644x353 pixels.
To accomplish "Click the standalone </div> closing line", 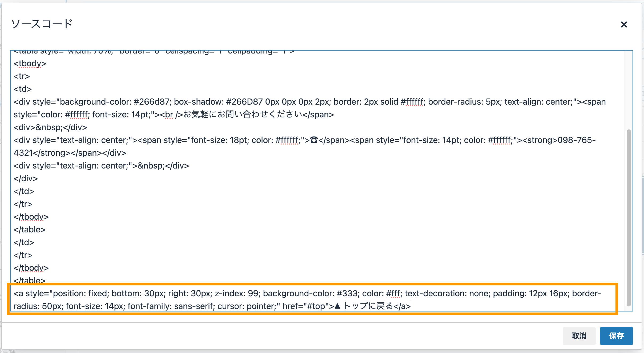I will (26, 179).
